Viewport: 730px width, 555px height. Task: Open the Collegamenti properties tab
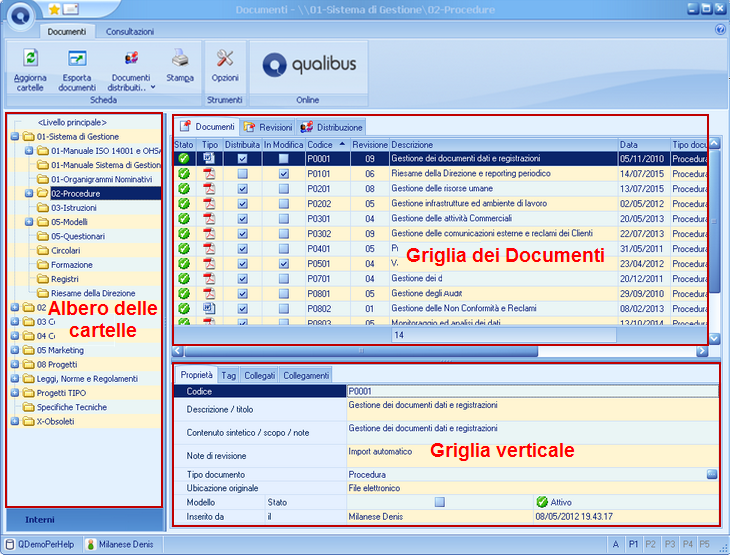click(x=306, y=375)
